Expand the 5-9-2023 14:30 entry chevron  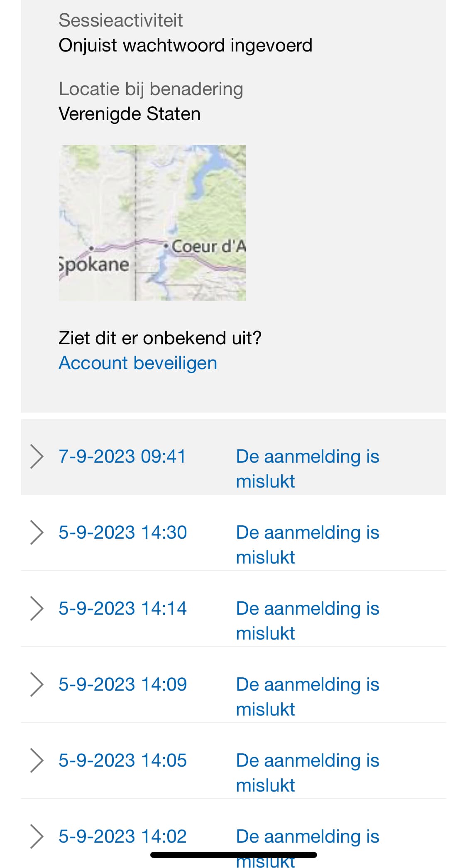tap(37, 532)
